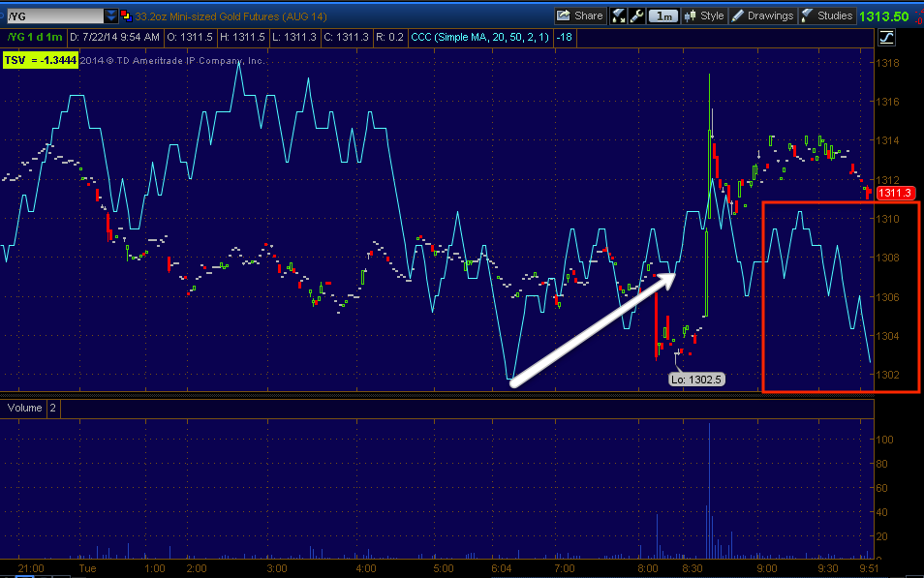The width and height of the screenshot is (924, 578).
Task: Click the white trend arrow drawing
Action: tap(594, 330)
